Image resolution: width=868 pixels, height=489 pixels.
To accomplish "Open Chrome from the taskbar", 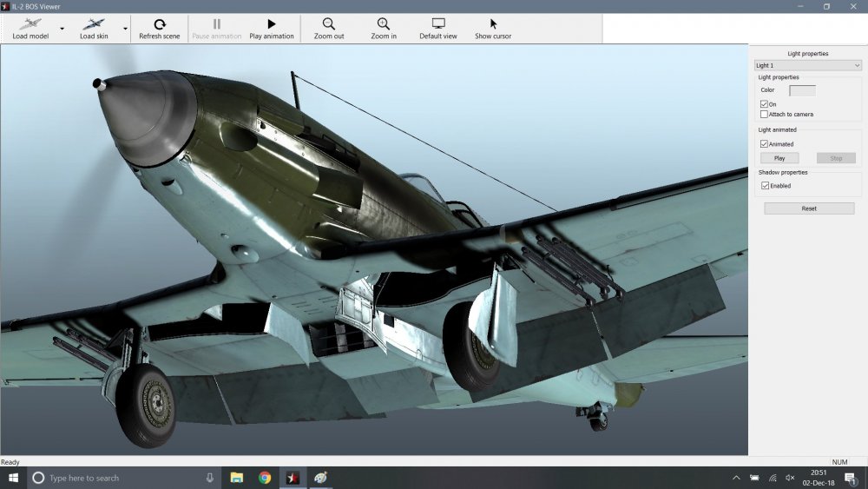I will 265,478.
